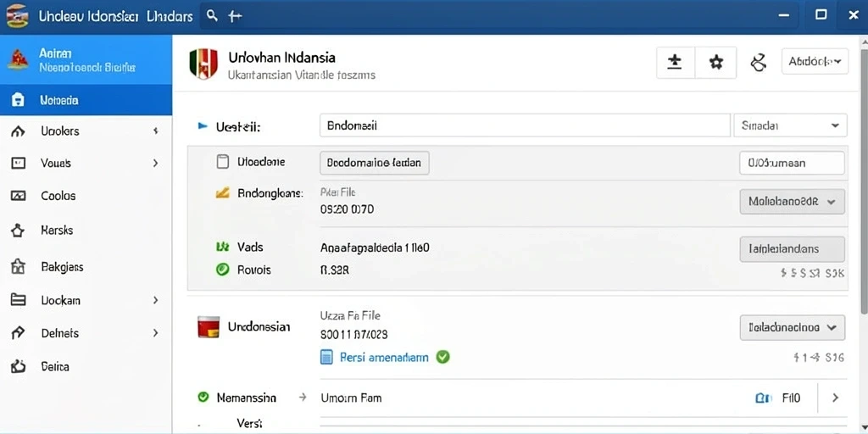The image size is (868, 434).
Task: Click the Bakgiass sidebar icon
Action: [x=19, y=267]
